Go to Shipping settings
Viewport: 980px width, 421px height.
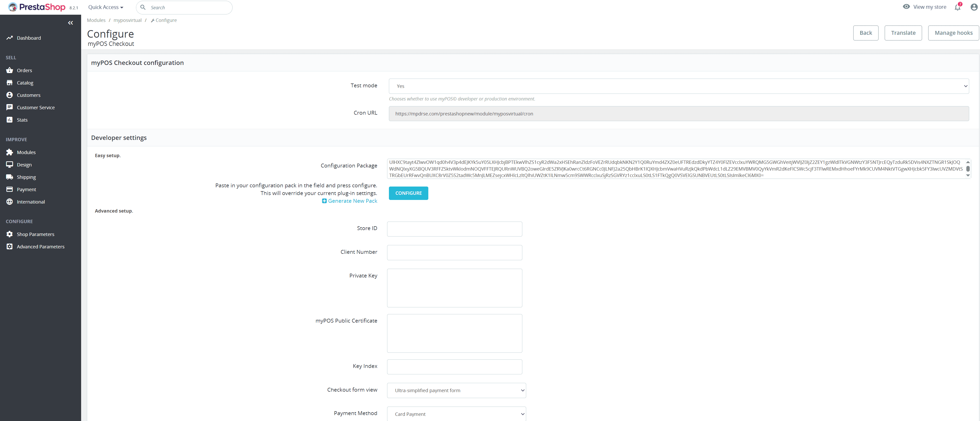(26, 177)
